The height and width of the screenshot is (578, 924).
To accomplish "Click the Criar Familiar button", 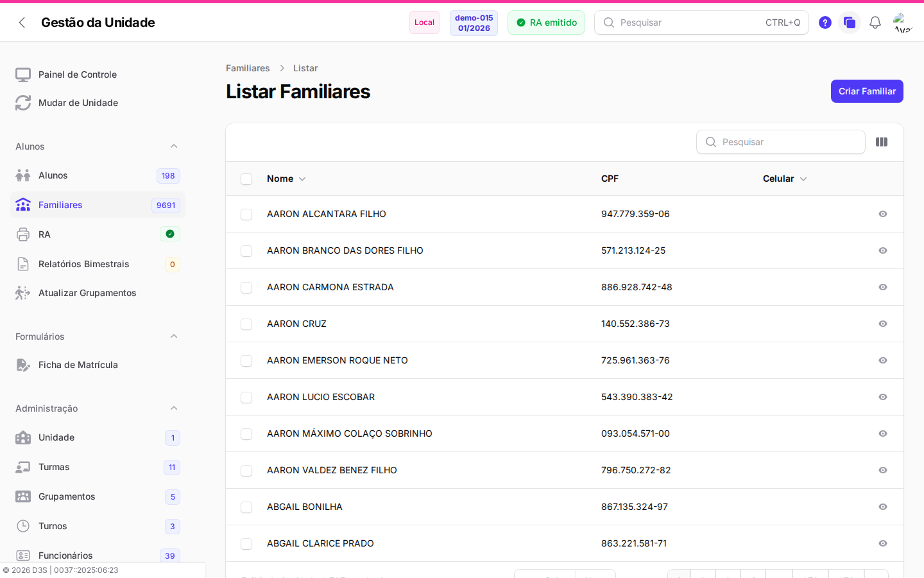I will coord(867,91).
